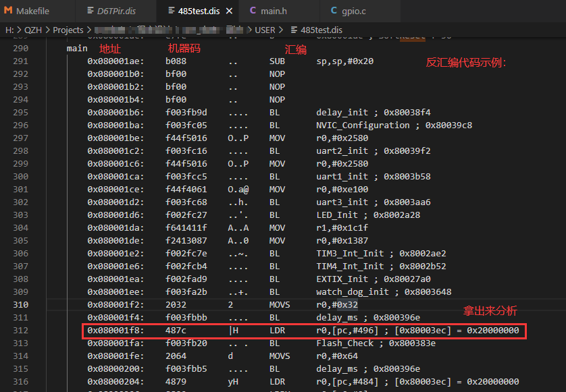The image size is (566, 392).
Task: Click the C icon on main.h tab
Action: [x=253, y=11]
